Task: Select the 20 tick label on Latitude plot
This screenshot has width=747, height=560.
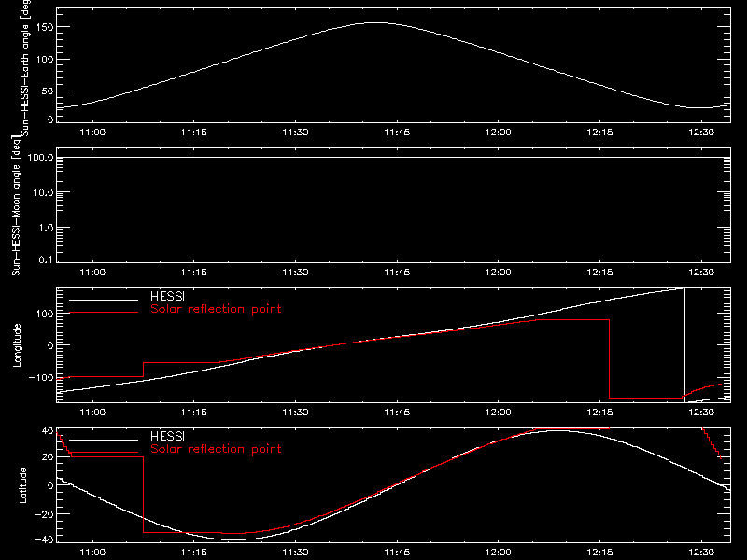Action: [48, 457]
